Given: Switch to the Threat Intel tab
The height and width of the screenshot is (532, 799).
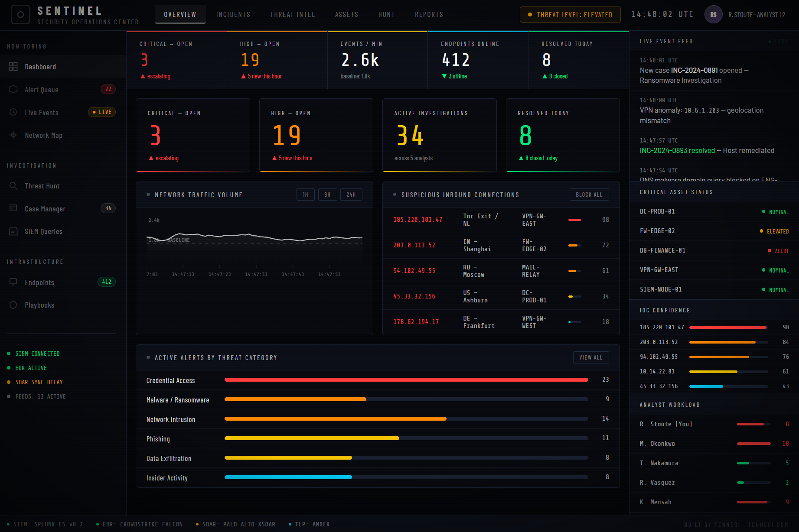Looking at the screenshot, I should pos(293,15).
